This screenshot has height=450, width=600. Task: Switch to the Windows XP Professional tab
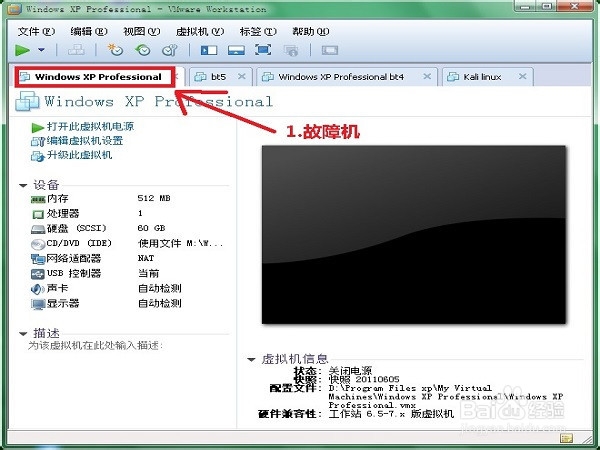pyautogui.click(x=96, y=77)
